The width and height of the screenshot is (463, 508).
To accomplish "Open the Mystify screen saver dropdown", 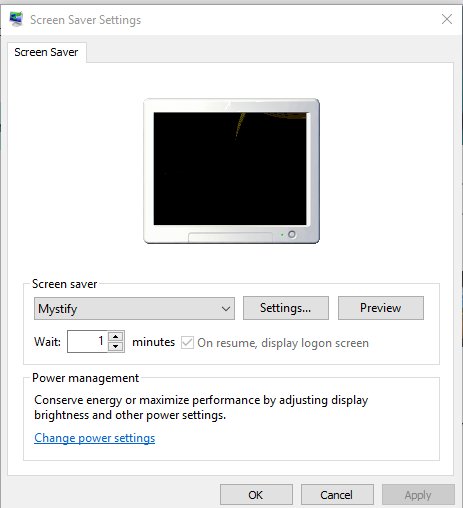I will (134, 309).
